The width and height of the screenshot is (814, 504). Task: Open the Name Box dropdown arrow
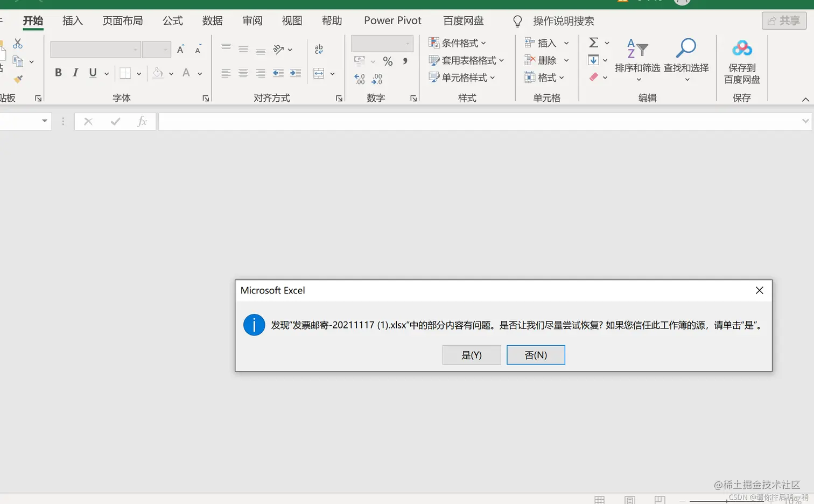[x=45, y=121]
